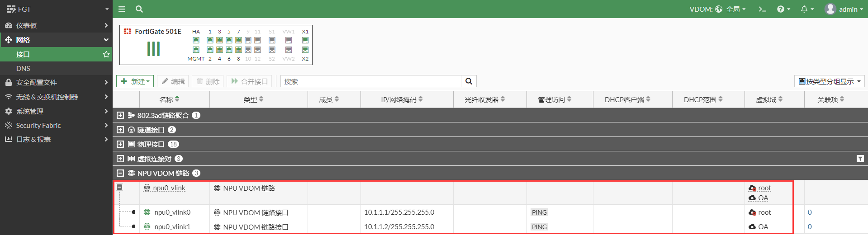Open the 按类型分组显示 dropdown

click(x=829, y=81)
